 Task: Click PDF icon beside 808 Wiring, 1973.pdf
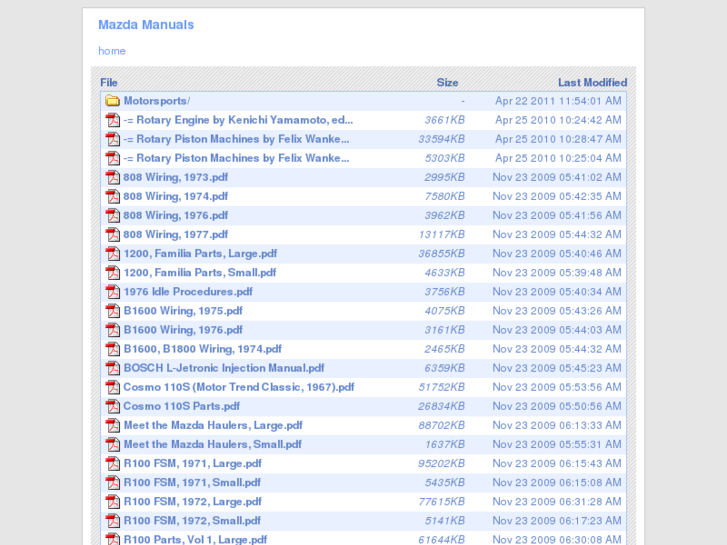[x=112, y=177]
